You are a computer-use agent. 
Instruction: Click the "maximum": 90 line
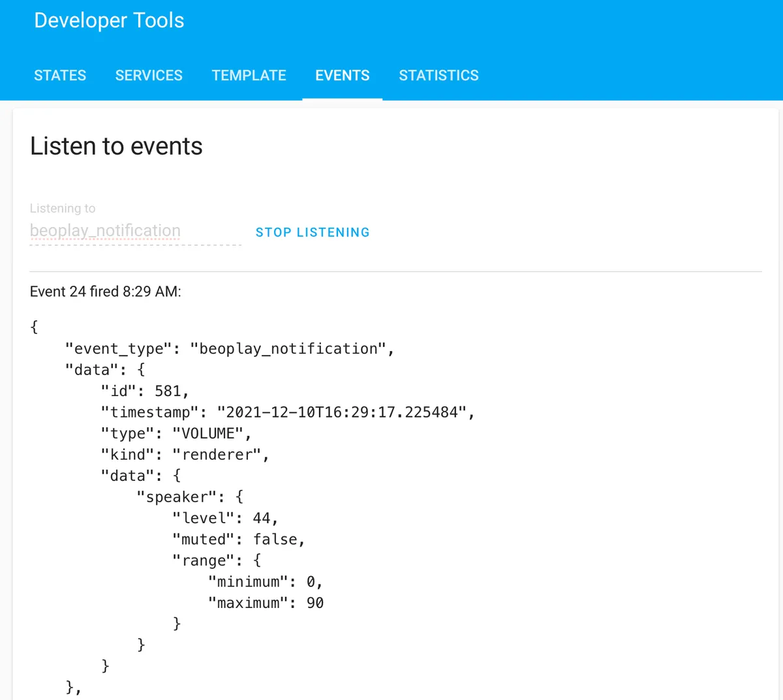(266, 603)
